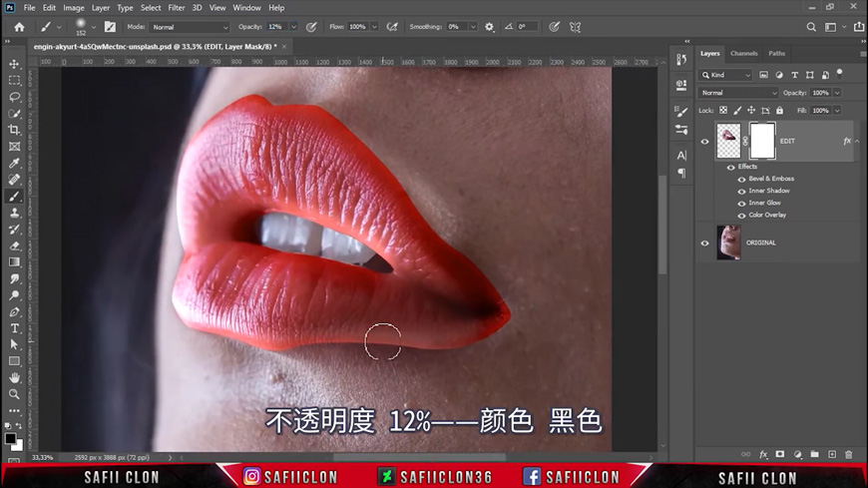Image resolution: width=868 pixels, height=488 pixels.
Task: Select the Move tool
Action: (14, 64)
